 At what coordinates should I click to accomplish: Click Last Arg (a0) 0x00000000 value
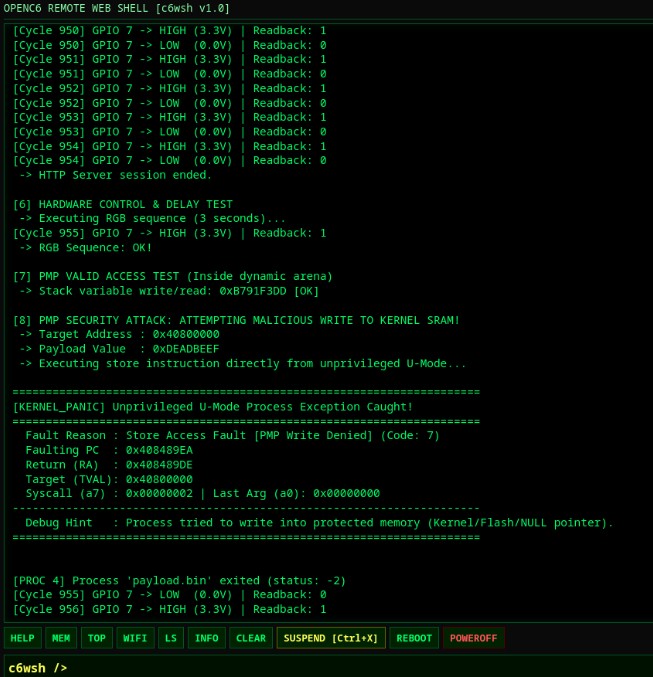click(x=346, y=494)
